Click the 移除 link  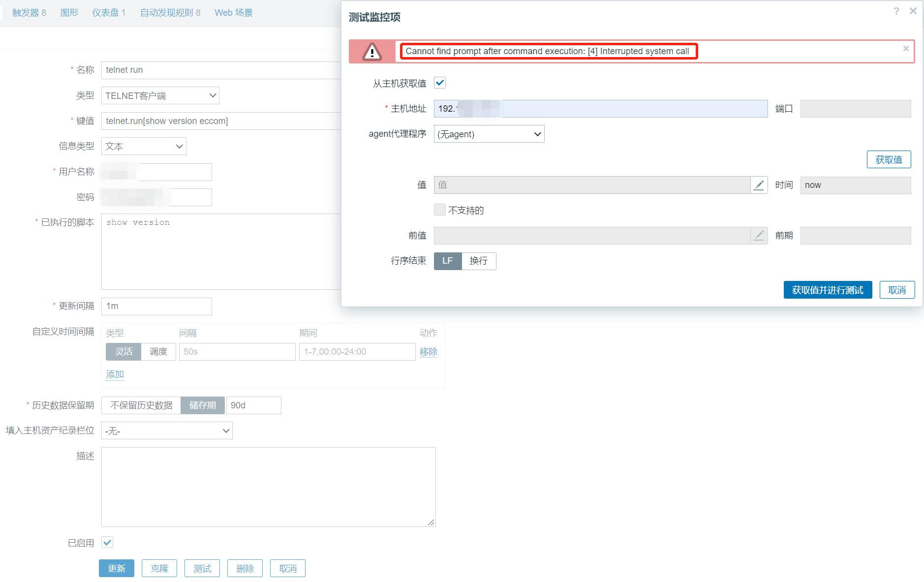point(429,352)
